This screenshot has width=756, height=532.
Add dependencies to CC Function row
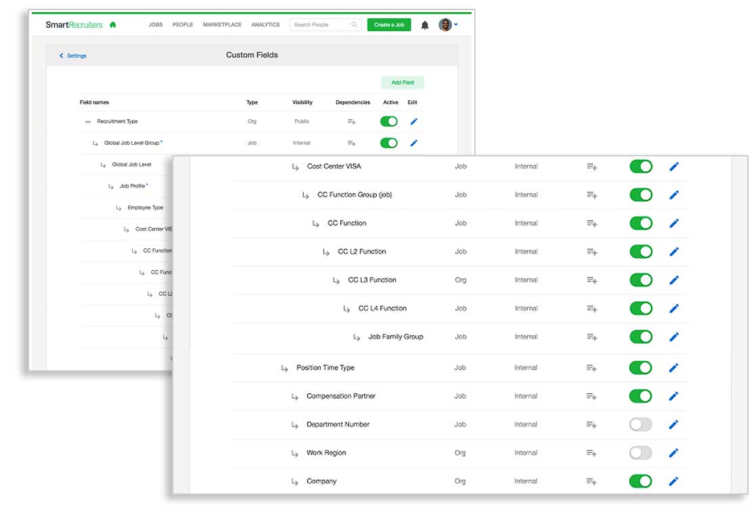tap(591, 223)
